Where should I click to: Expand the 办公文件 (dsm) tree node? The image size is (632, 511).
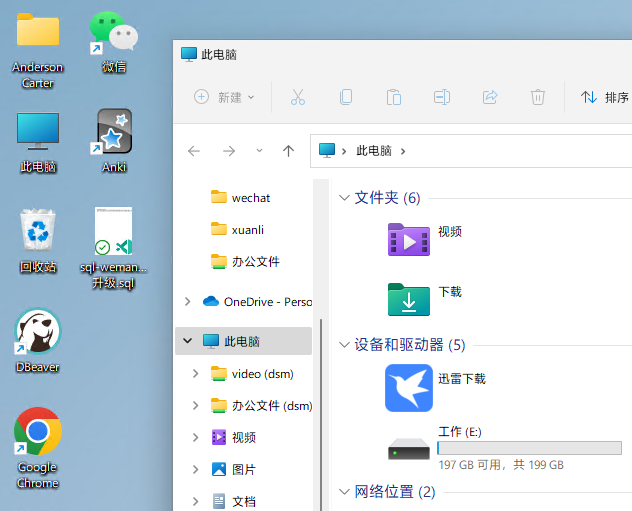click(195, 405)
